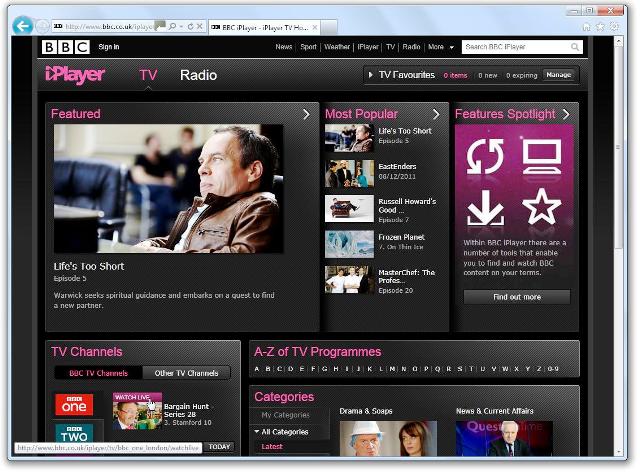Open the Life's Too Short featured title link
The image size is (640, 472).
coord(89,267)
